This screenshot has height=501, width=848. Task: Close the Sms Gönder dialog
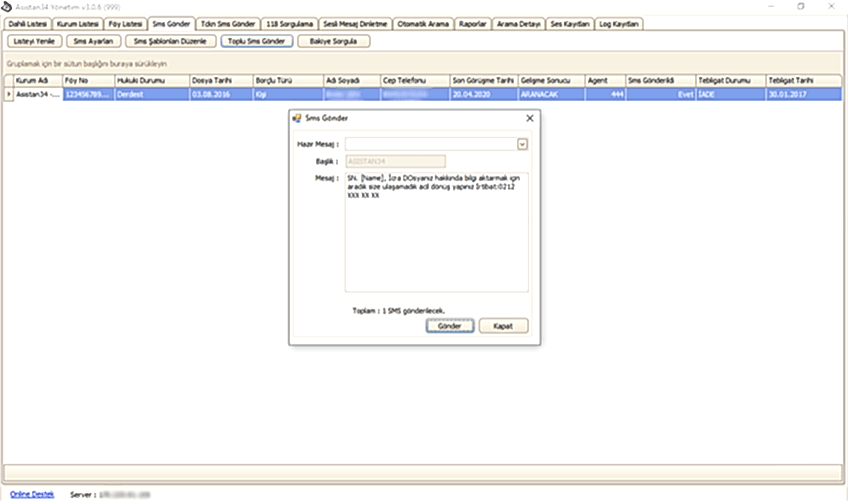point(529,118)
